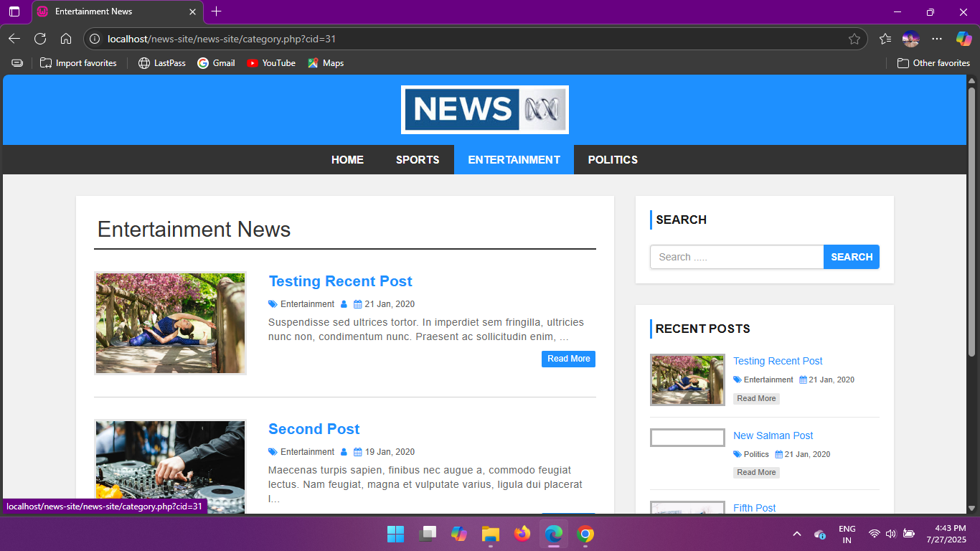Select the Entertainment News browser tab
Viewport: 980px width, 551px height.
pos(118,11)
